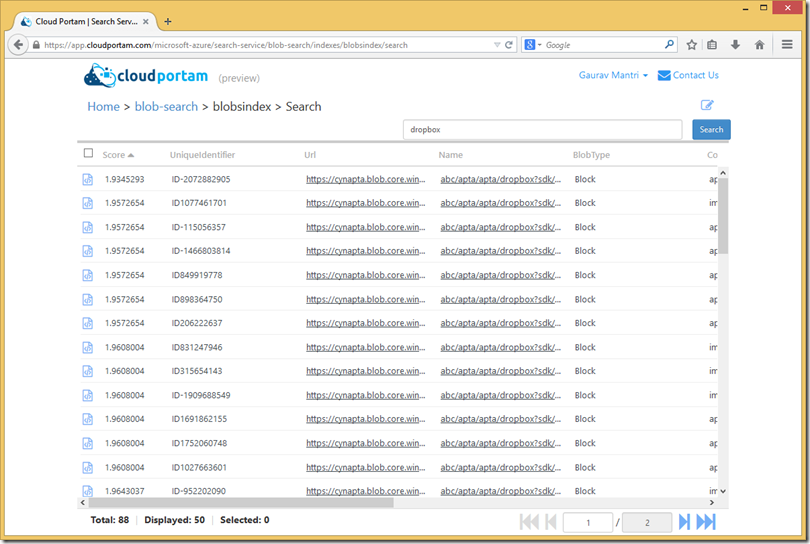
Task: Click scroll down arrow of results list
Action: point(723,491)
